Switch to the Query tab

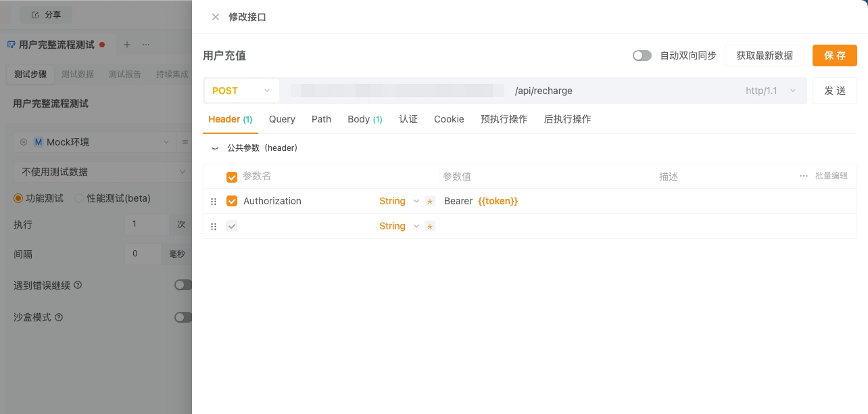pyautogui.click(x=282, y=119)
